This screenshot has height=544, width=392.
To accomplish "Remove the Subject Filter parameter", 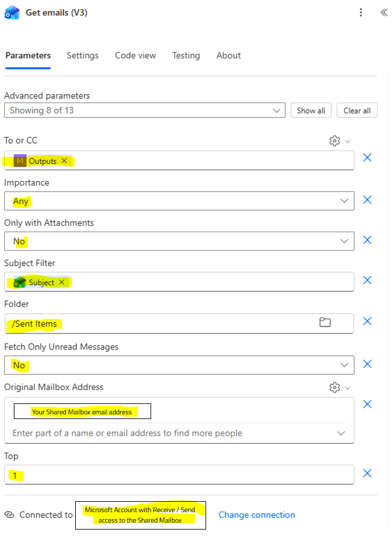I will [x=367, y=280].
